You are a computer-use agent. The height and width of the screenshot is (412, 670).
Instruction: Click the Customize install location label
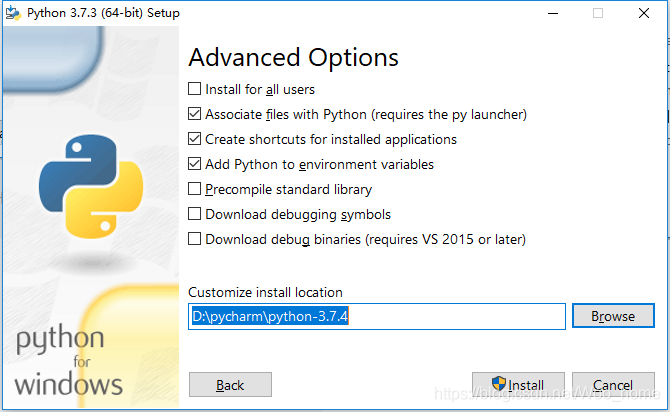265,292
